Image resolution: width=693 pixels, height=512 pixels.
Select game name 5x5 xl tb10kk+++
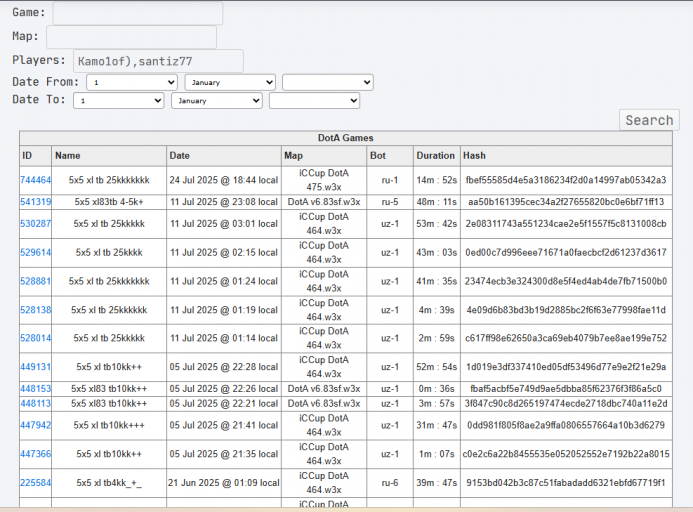coord(109,425)
